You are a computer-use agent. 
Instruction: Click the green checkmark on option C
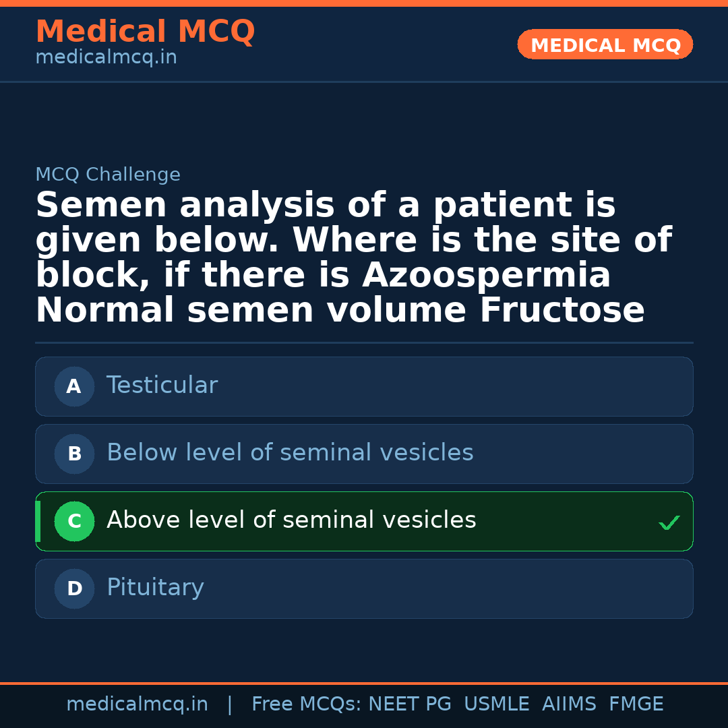coord(669,522)
